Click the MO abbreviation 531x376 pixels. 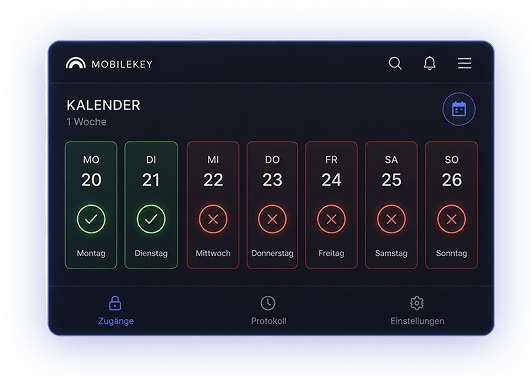tap(91, 160)
